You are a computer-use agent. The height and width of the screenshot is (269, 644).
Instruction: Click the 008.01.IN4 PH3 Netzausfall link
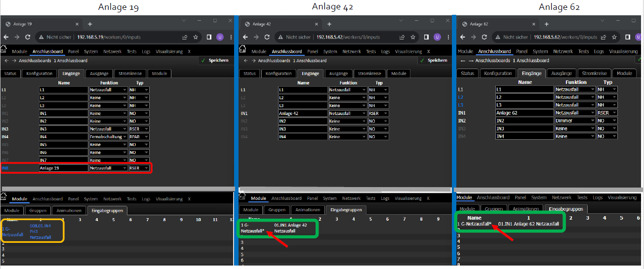(40, 231)
